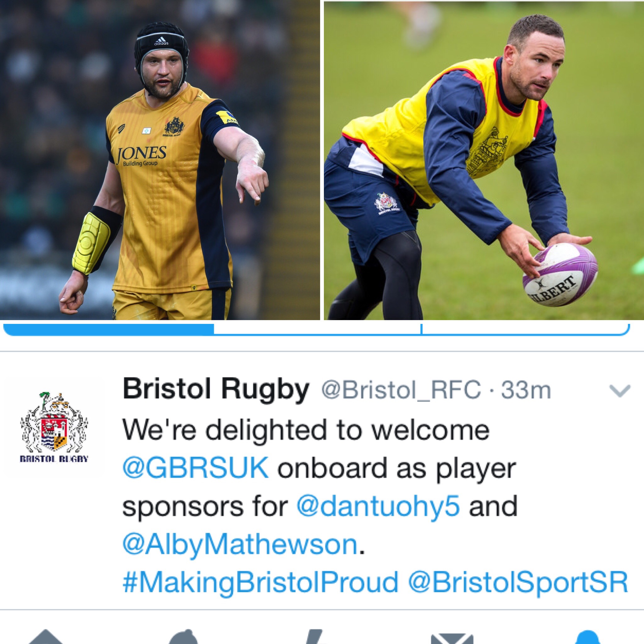This screenshot has height=644, width=644.
Task: Select the filled first timeline segment
Action: point(109,329)
